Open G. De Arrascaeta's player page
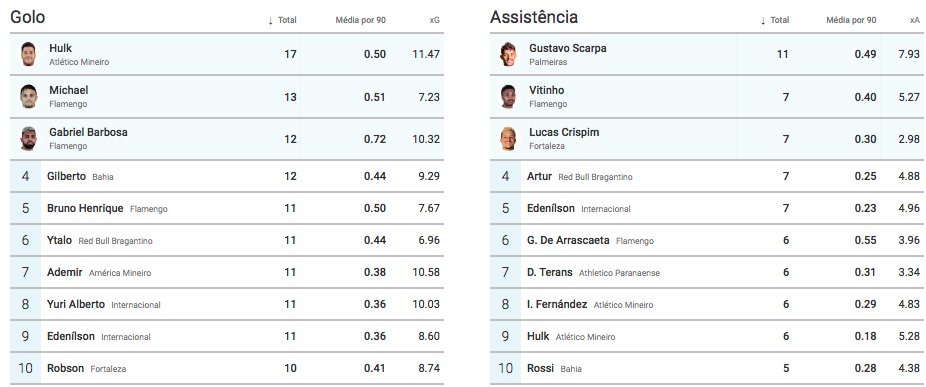The height and width of the screenshot is (387, 926). pos(568,240)
